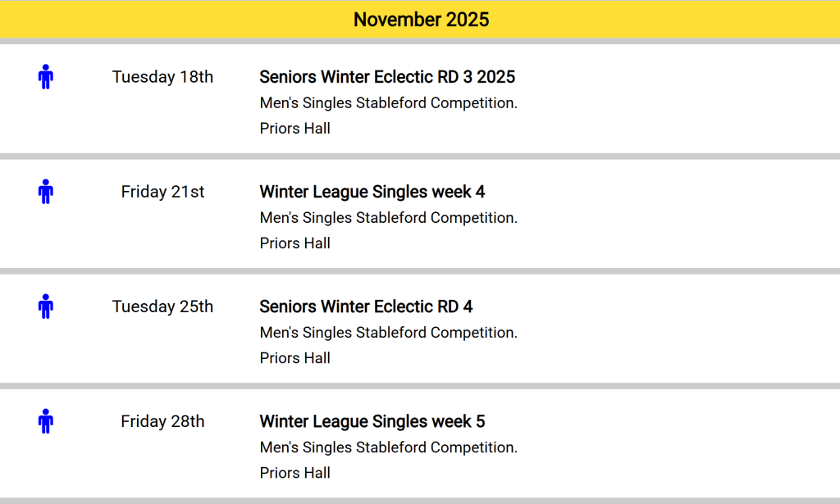Click Stableford description under Eclectic RD 3
The image size is (840, 504).
tap(388, 103)
